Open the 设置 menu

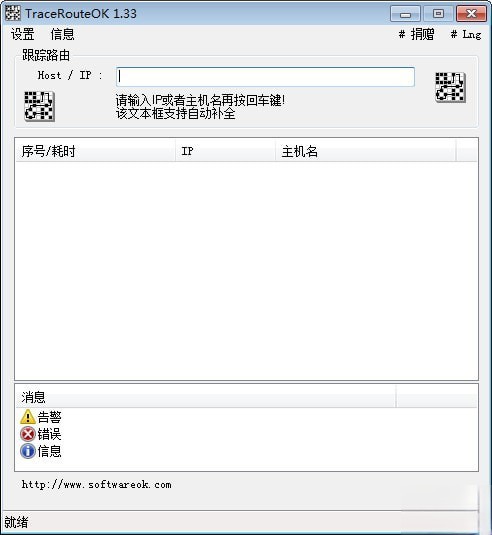(23, 34)
